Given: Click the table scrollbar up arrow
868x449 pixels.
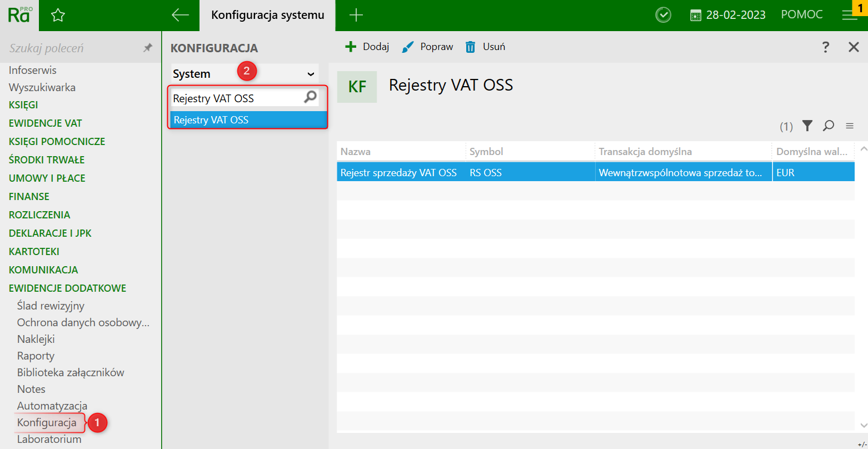Looking at the screenshot, I should (863, 149).
